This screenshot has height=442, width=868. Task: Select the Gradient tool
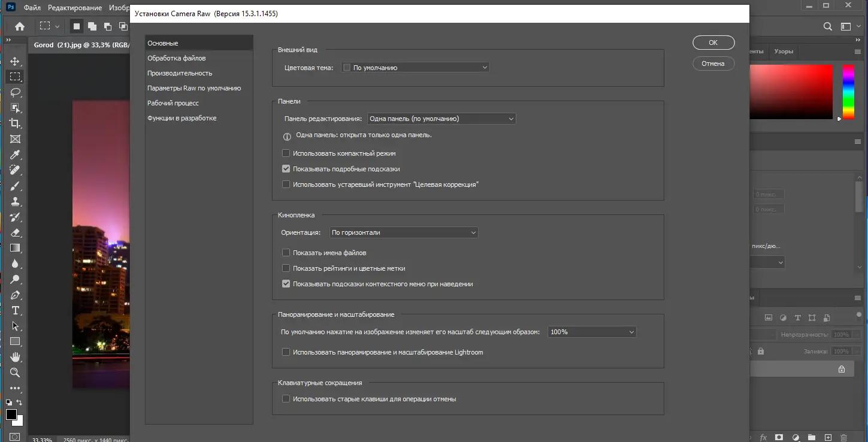point(15,248)
